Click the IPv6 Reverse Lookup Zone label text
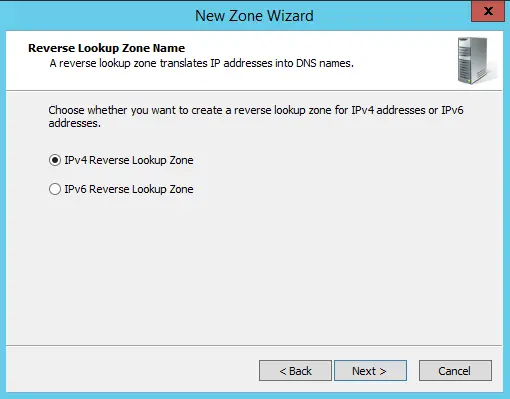Image resolution: width=510 pixels, height=399 pixels. pyautogui.click(x=129, y=189)
